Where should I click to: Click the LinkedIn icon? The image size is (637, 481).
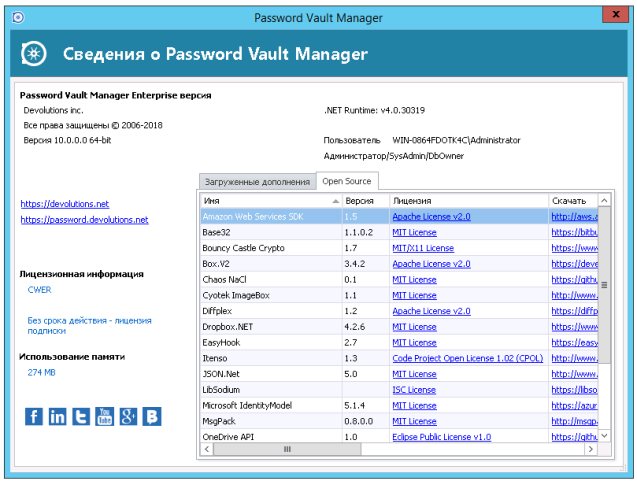click(x=58, y=416)
